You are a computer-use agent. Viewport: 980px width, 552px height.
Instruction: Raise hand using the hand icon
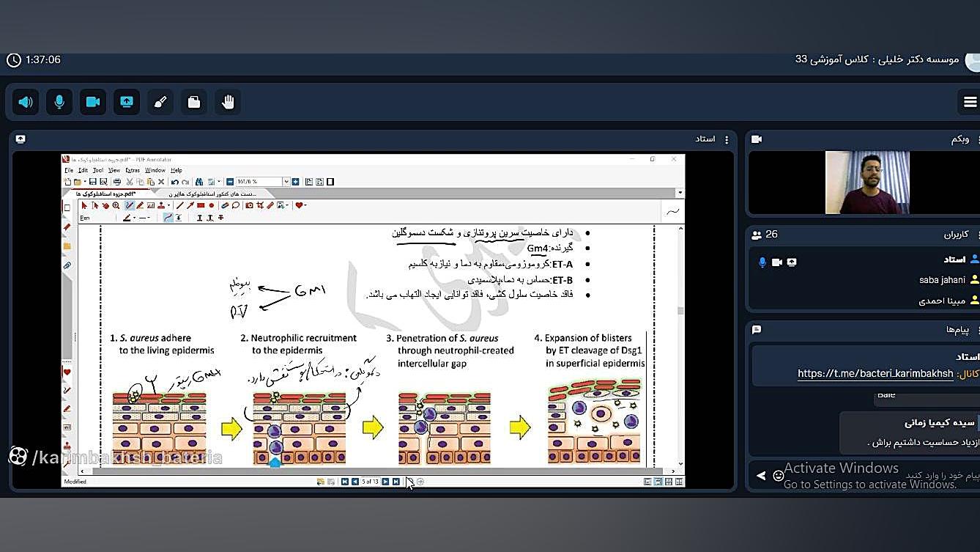(x=227, y=102)
